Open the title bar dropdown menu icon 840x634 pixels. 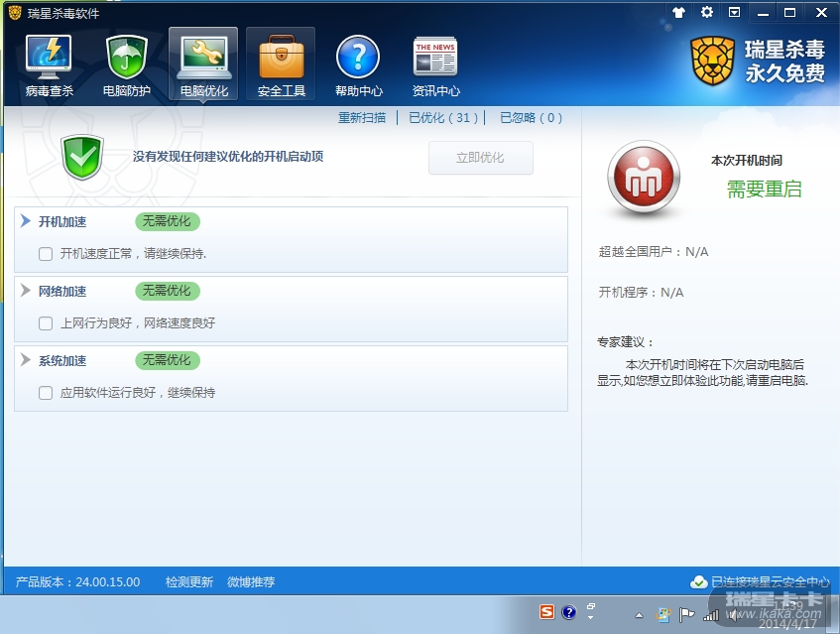coord(735,12)
